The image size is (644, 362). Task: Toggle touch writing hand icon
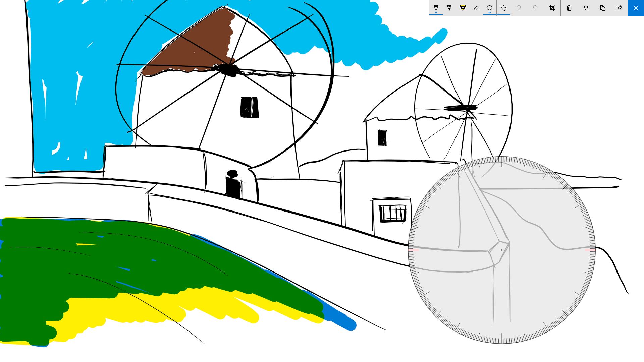point(503,8)
